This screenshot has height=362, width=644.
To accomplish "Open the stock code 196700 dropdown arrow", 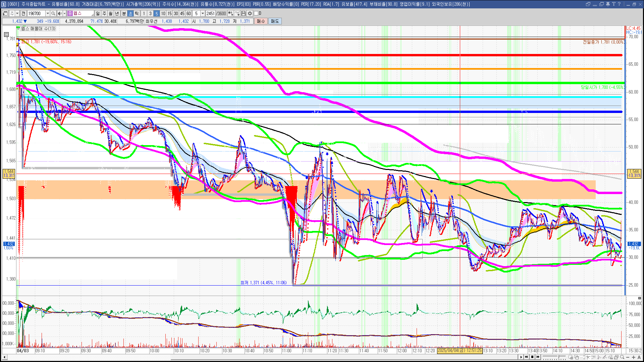I will coord(48,13).
